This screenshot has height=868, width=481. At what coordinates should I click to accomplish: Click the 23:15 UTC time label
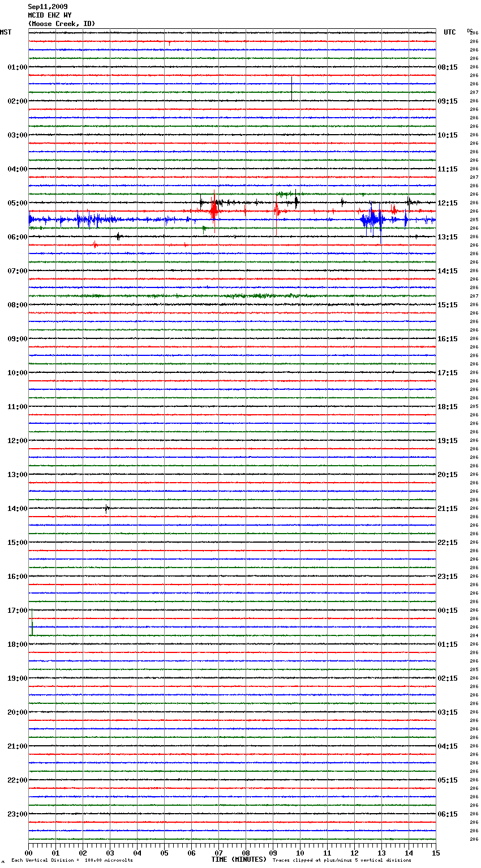point(448,577)
